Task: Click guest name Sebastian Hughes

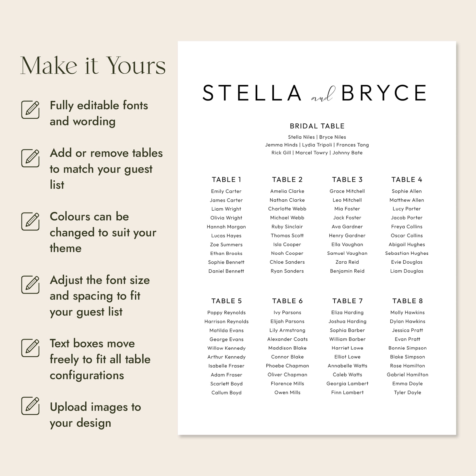Action: tap(407, 253)
